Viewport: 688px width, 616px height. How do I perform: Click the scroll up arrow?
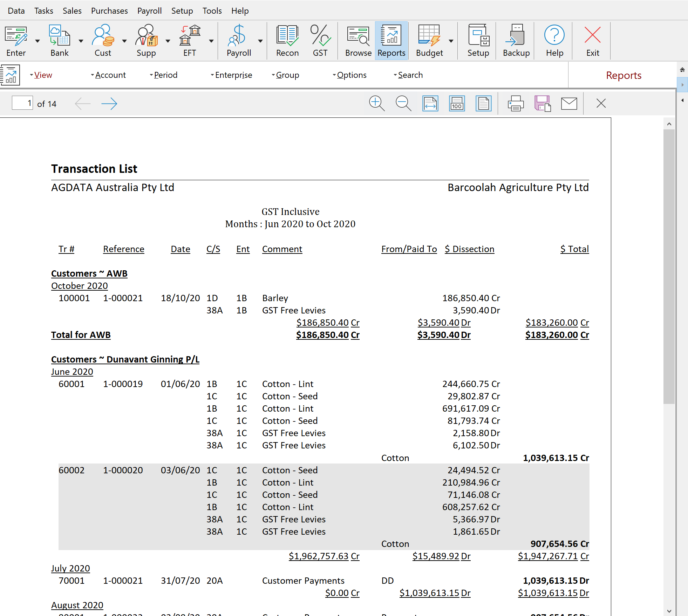coord(669,124)
